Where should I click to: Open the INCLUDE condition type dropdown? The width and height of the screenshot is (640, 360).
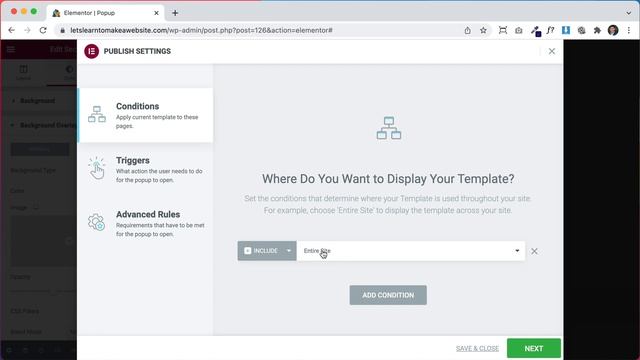point(267,251)
